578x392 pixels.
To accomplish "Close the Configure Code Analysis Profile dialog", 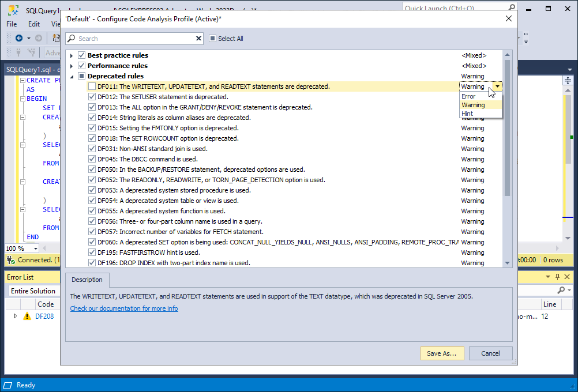I will coord(508,18).
